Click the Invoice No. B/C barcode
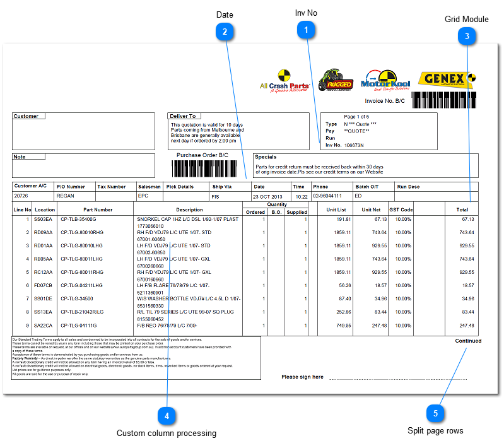 click(444, 100)
